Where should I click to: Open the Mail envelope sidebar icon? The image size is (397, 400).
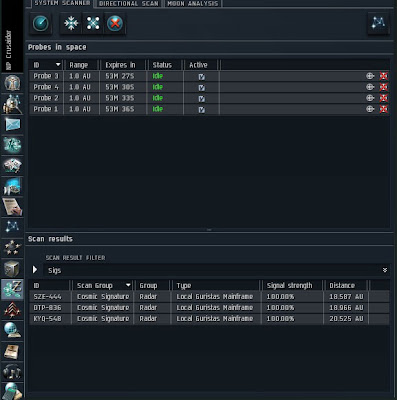pos(12,125)
